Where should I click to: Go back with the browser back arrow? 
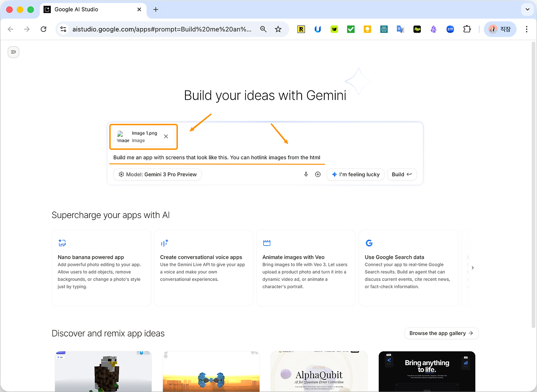point(11,29)
